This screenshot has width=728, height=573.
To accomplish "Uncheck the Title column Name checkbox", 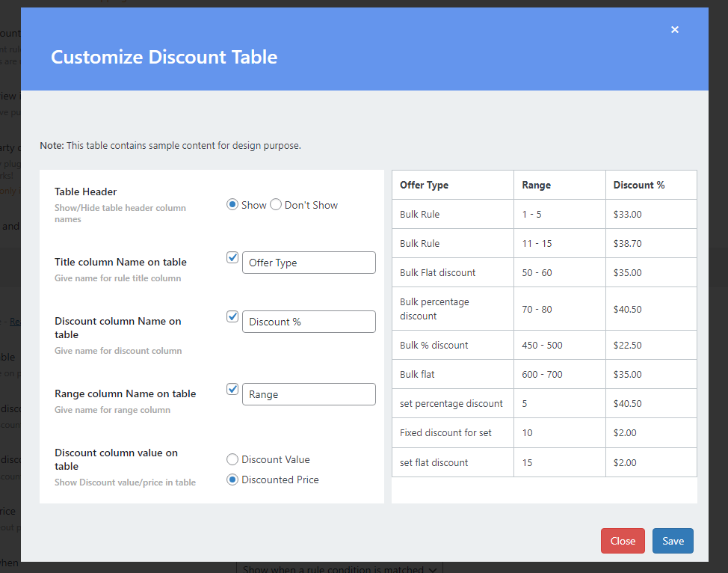I will (x=232, y=257).
